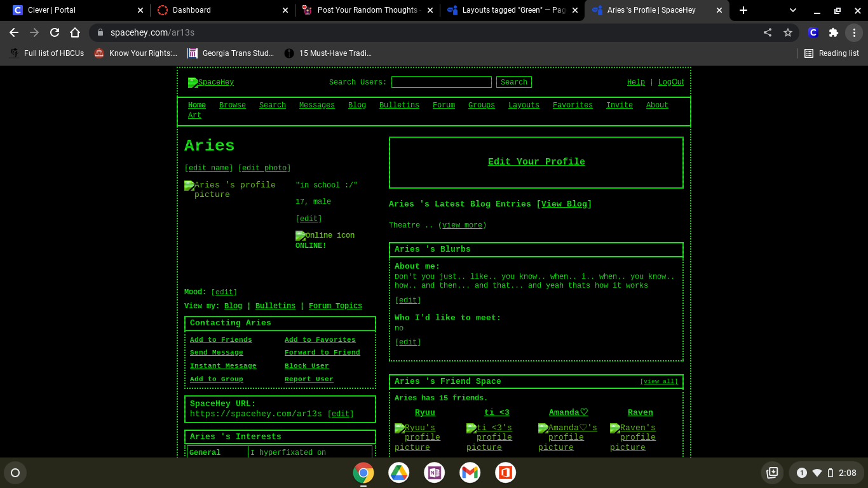Click the View Blog link

[564, 204]
